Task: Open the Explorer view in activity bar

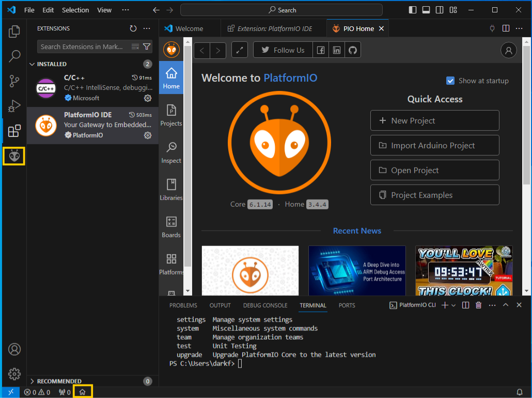Action: pos(14,32)
